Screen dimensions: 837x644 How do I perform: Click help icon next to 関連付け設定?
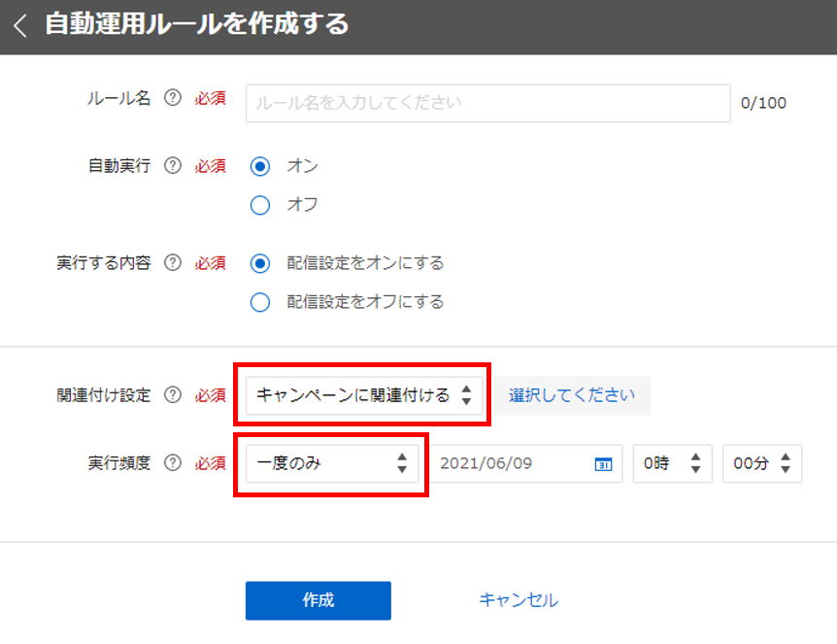pos(173,394)
